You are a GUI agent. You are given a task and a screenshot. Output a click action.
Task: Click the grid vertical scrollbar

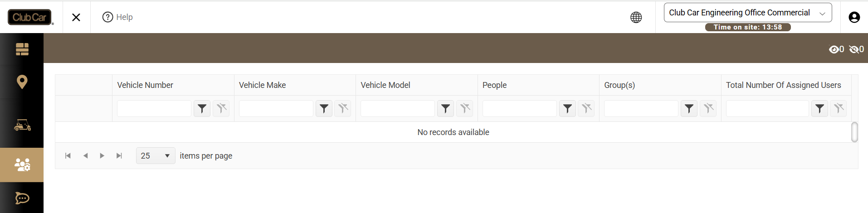click(x=854, y=132)
